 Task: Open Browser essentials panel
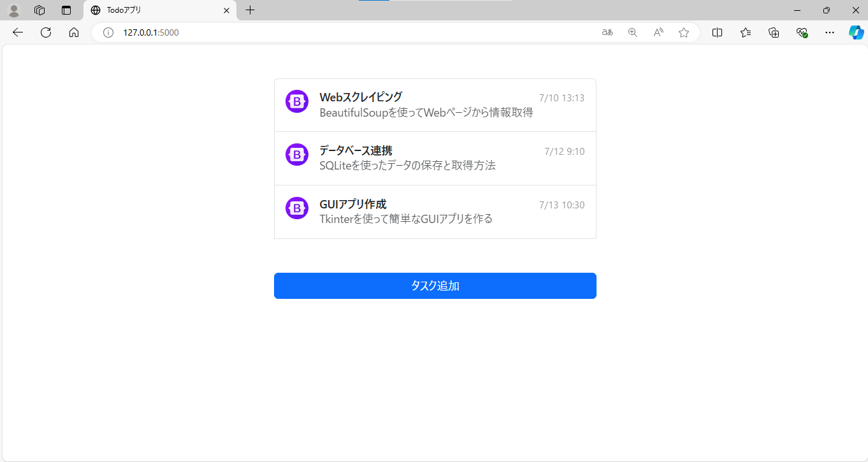coord(802,32)
